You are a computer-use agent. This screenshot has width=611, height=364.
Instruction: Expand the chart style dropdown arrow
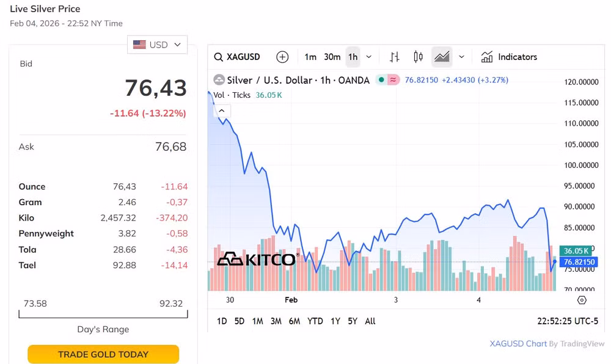pos(462,57)
